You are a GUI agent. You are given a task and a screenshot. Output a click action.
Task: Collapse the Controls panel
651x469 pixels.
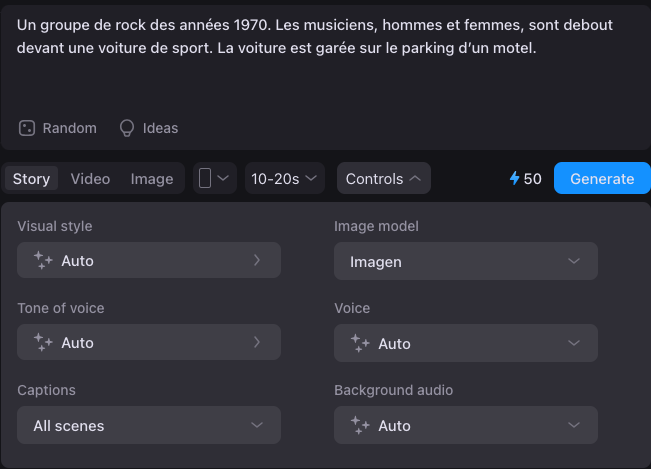tap(384, 179)
